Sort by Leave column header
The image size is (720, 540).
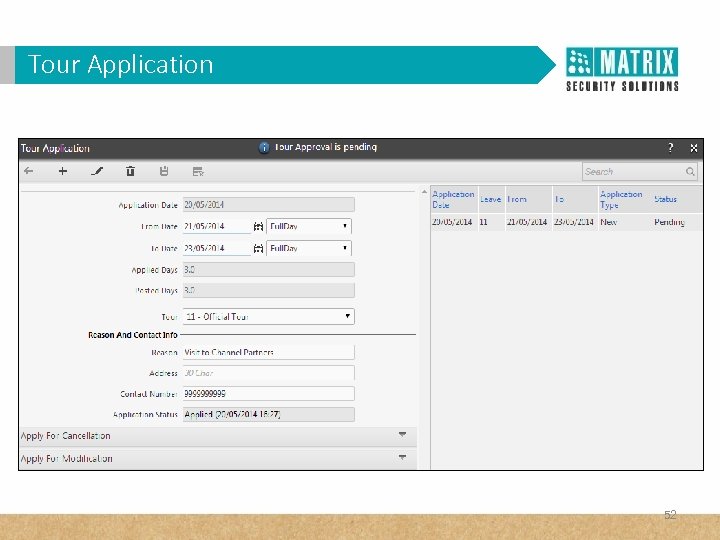pyautogui.click(x=491, y=199)
